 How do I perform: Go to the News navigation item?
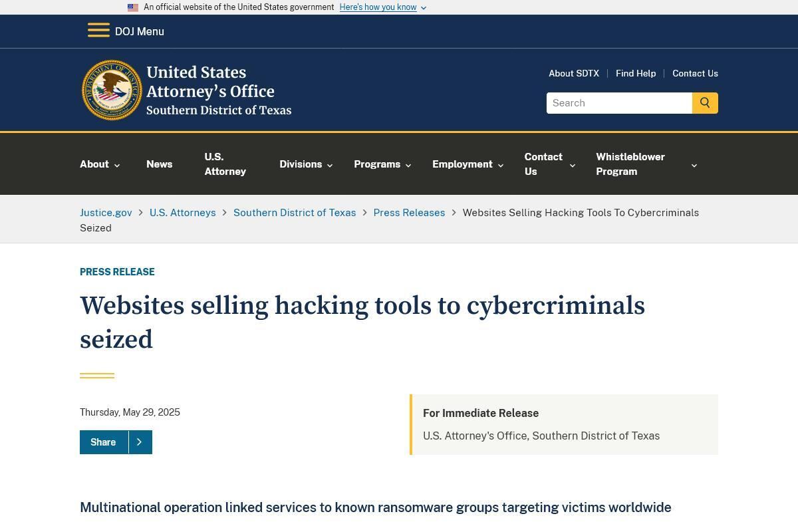pos(160,164)
